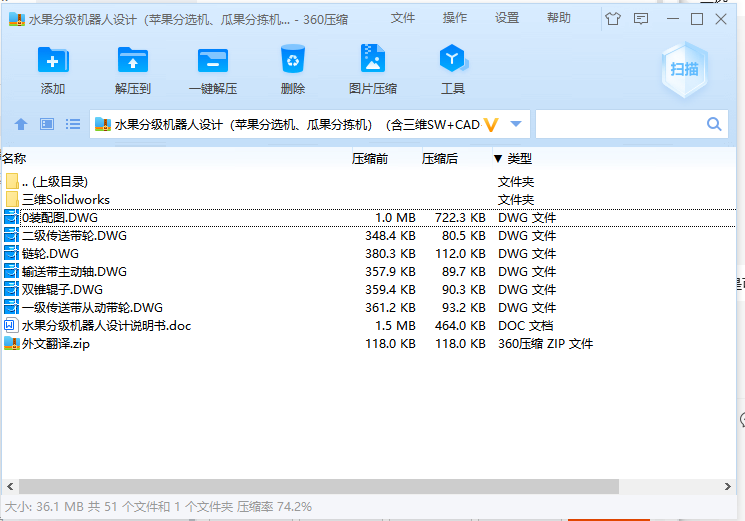Click the 扫描 (Scan) hexagon button
This screenshot has width=745, height=521.
684,69
